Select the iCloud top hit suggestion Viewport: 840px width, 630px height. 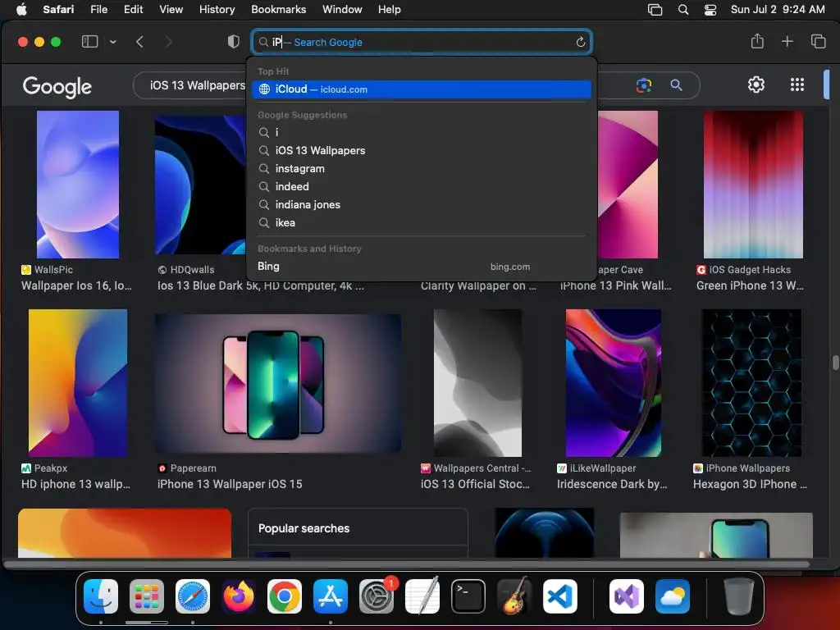422,89
